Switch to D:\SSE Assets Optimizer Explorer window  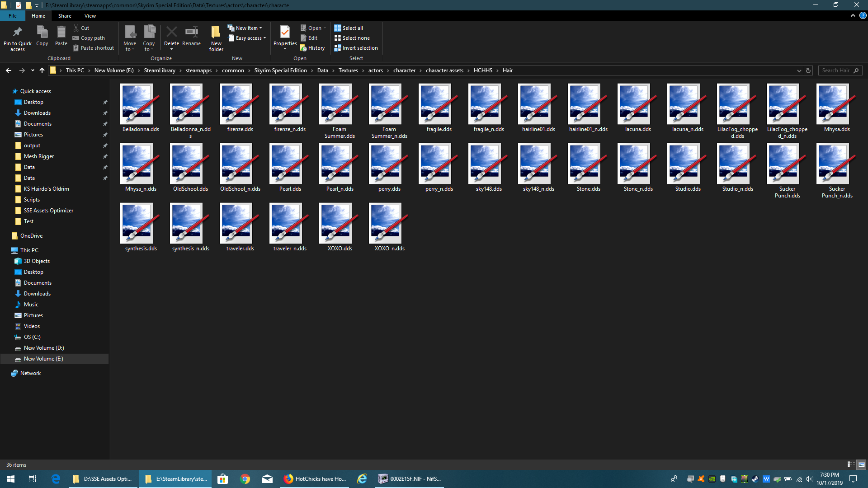(104, 479)
